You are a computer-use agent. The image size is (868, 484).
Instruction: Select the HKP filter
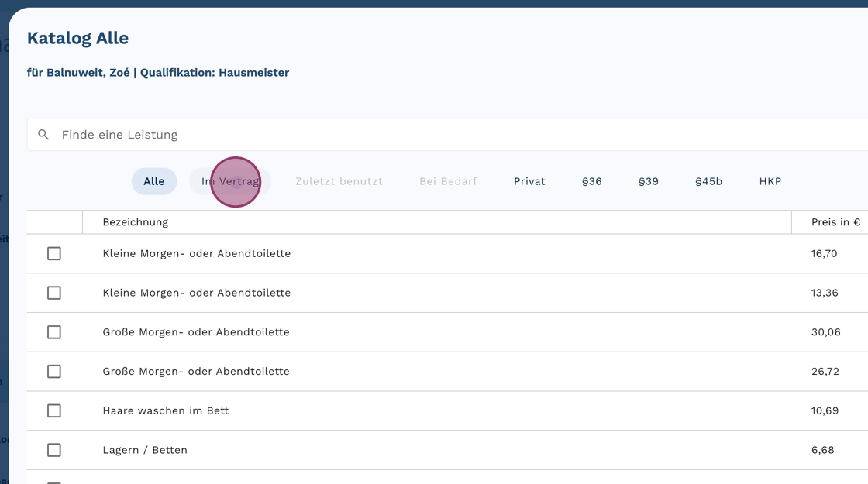pos(770,181)
